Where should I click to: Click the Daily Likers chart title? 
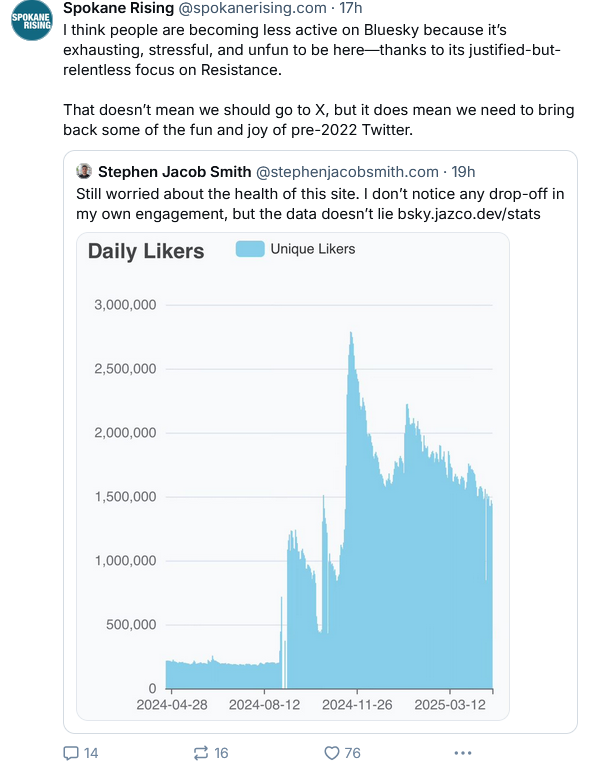(x=146, y=251)
